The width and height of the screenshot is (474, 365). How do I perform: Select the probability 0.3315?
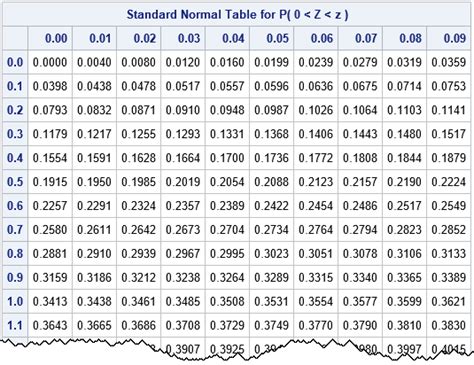point(316,277)
